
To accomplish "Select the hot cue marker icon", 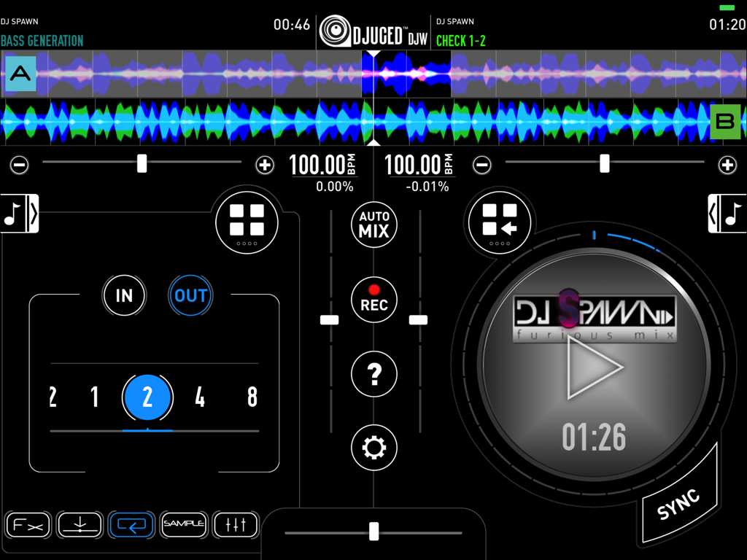I will tap(80, 525).
